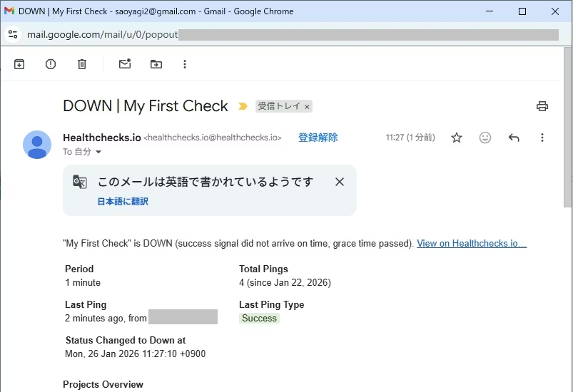Report this message as spam
This screenshot has width=573, height=392.
tap(51, 64)
